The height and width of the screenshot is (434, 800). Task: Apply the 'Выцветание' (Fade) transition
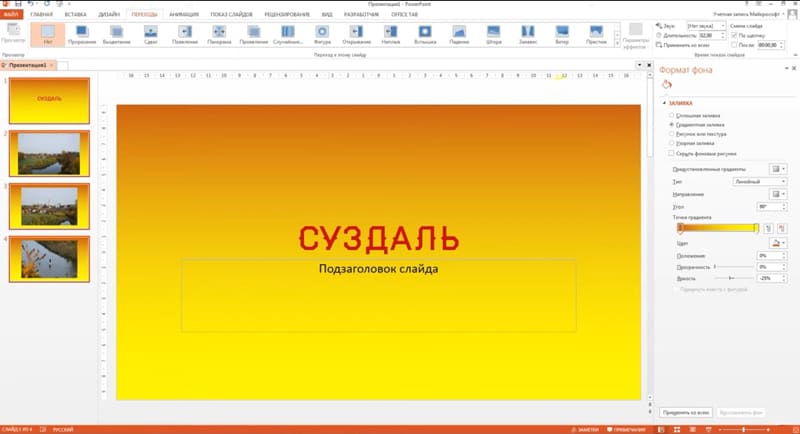[x=116, y=34]
